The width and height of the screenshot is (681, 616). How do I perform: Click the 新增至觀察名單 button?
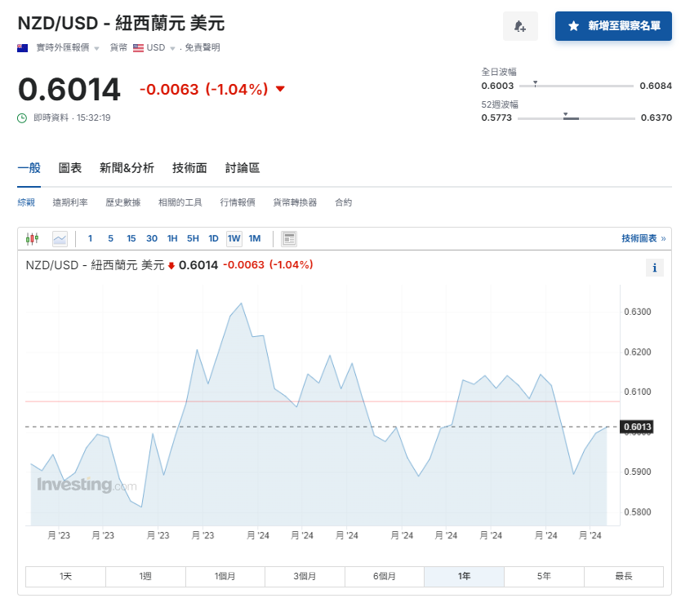pos(613,26)
